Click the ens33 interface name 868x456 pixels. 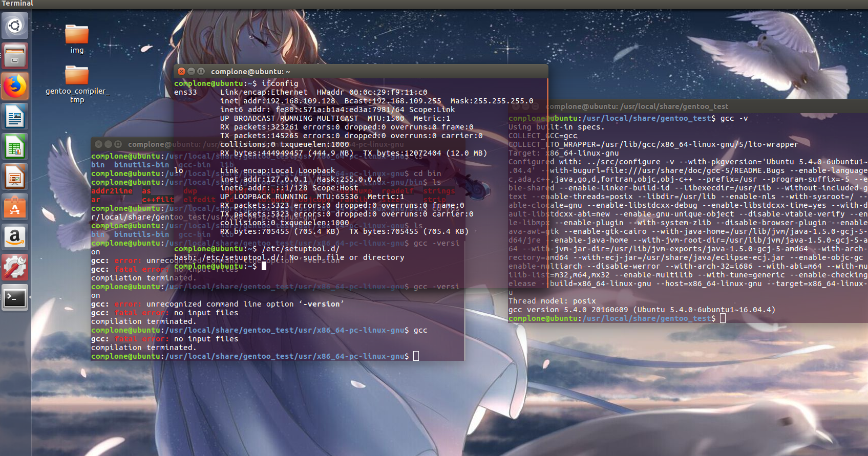pos(185,92)
